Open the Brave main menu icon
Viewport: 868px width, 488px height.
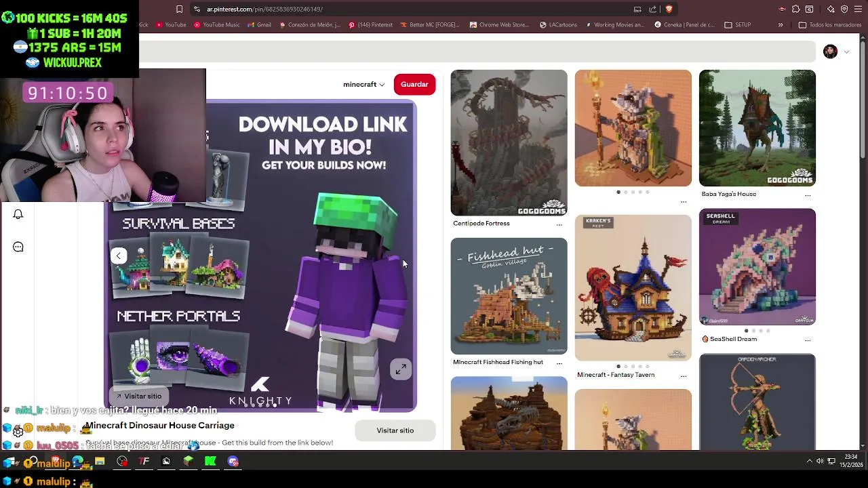[x=858, y=9]
